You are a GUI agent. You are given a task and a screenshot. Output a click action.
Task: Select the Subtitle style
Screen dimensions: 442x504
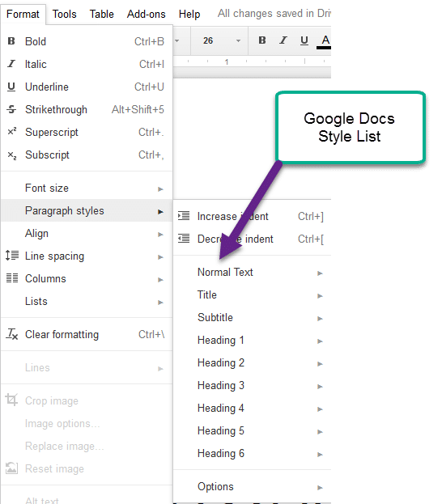253,318
